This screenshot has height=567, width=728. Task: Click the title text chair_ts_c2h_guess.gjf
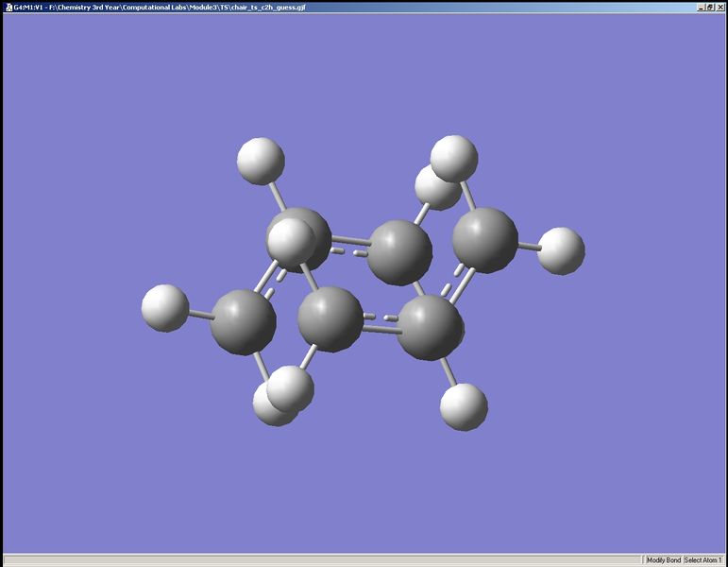tap(268, 7)
